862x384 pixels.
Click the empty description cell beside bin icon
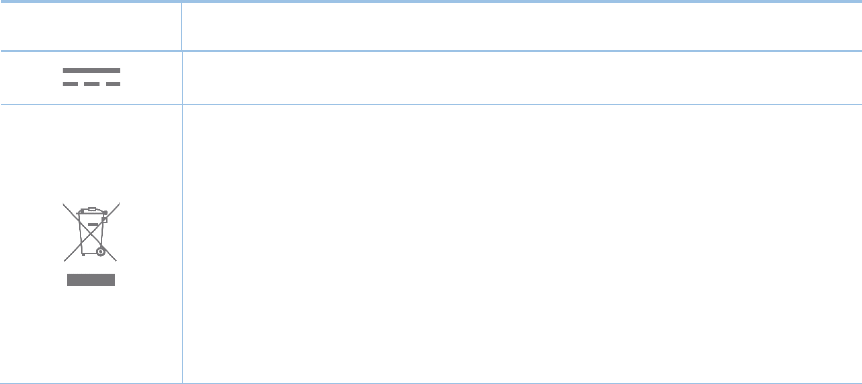(522, 243)
